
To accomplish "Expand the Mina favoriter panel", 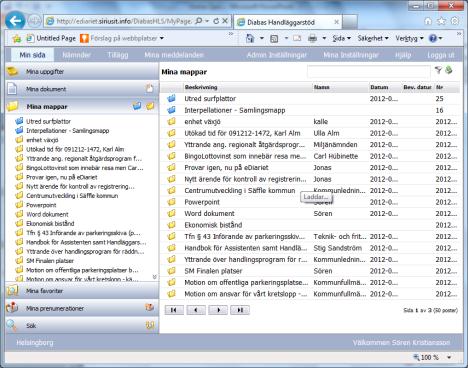I will point(82,291).
